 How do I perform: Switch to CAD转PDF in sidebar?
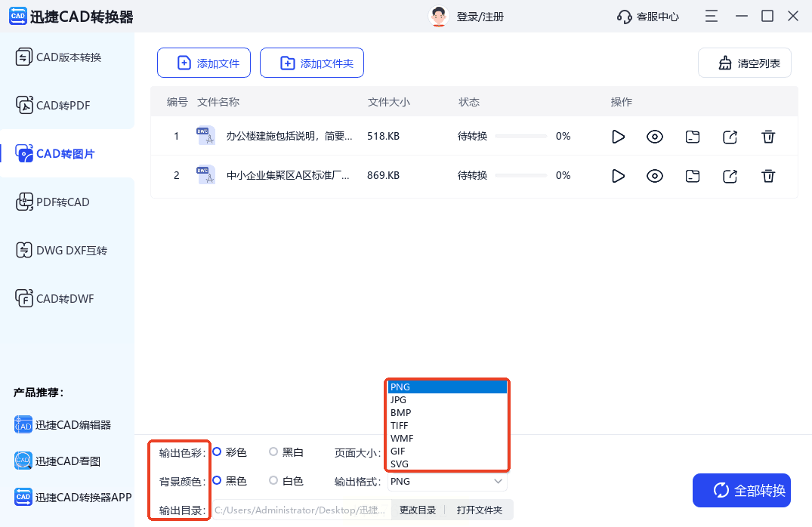(x=64, y=106)
